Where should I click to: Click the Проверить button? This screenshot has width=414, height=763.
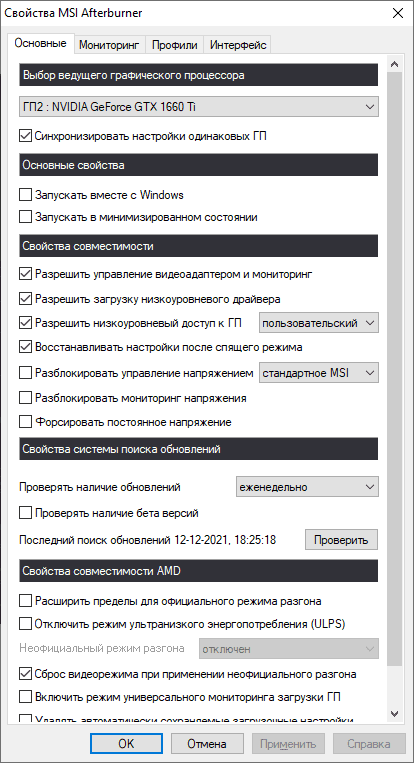point(341,540)
